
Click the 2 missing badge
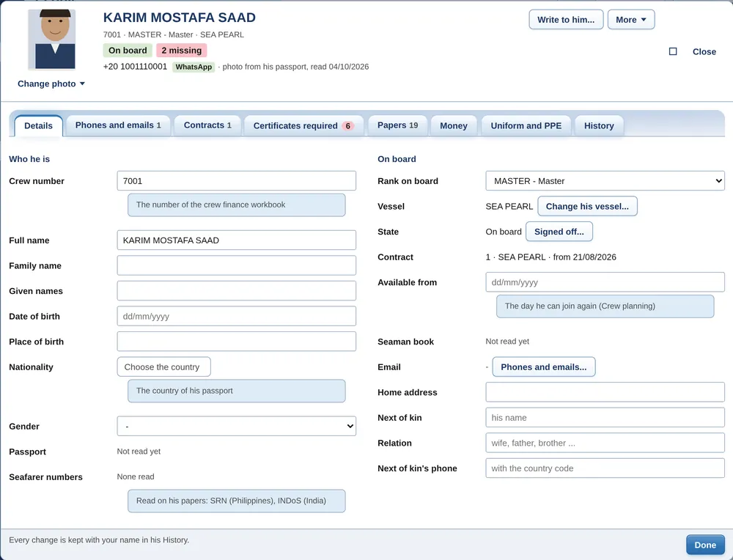(x=181, y=51)
